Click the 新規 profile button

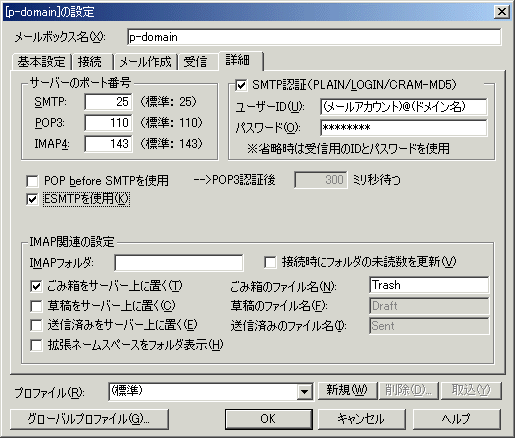[x=347, y=390]
